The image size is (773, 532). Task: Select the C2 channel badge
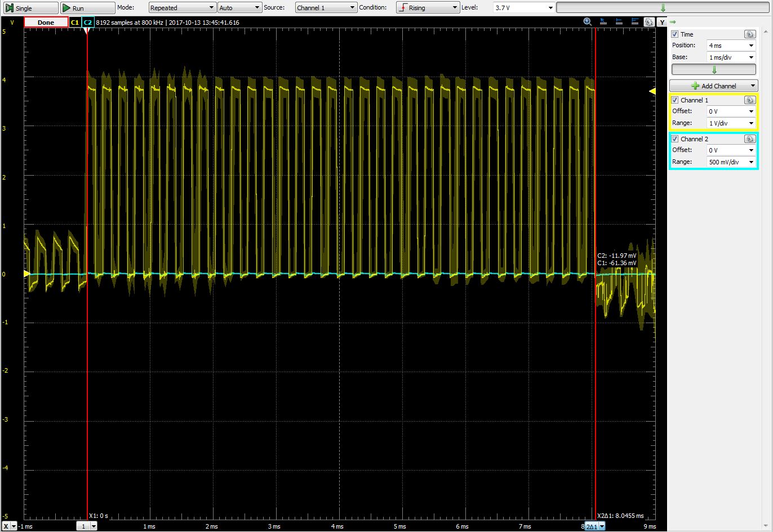(x=87, y=23)
